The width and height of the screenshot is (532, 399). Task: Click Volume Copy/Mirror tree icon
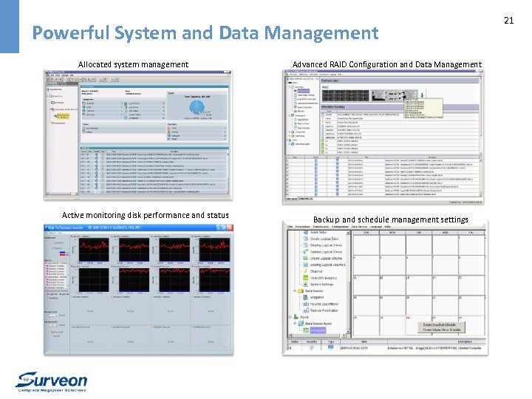pos(305,304)
